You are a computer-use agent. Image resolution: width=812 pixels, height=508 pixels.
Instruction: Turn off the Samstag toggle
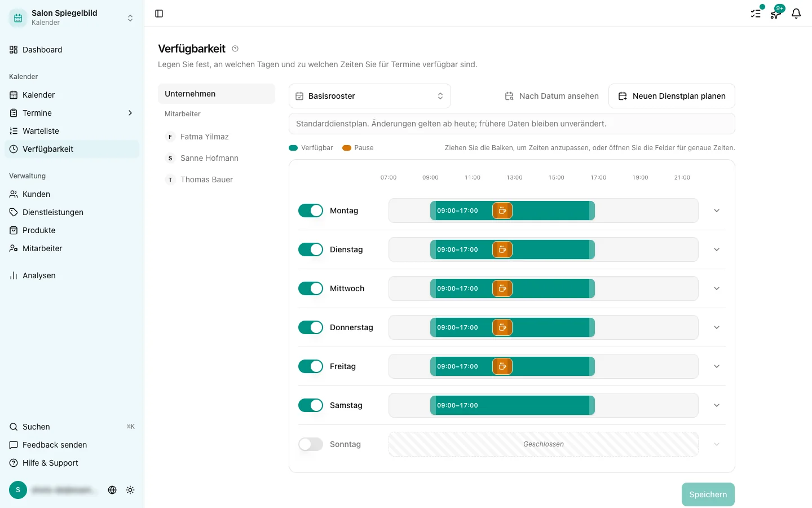(311, 405)
